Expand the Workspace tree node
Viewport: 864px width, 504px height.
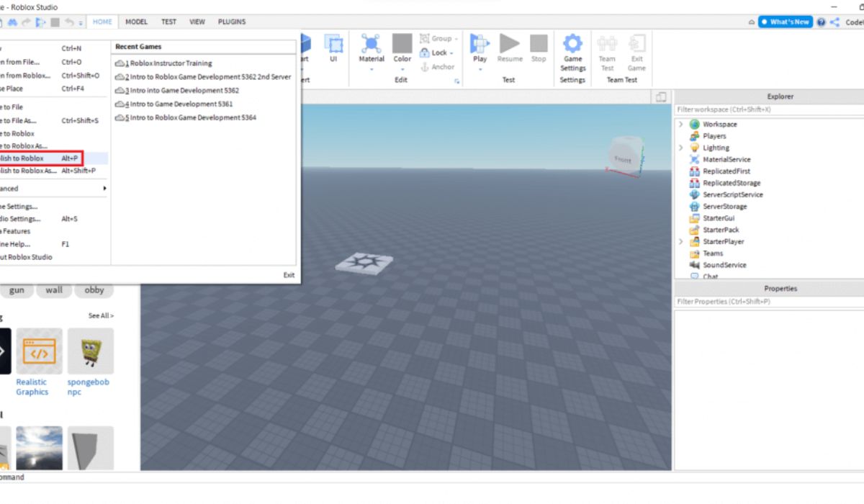pyautogui.click(x=680, y=125)
